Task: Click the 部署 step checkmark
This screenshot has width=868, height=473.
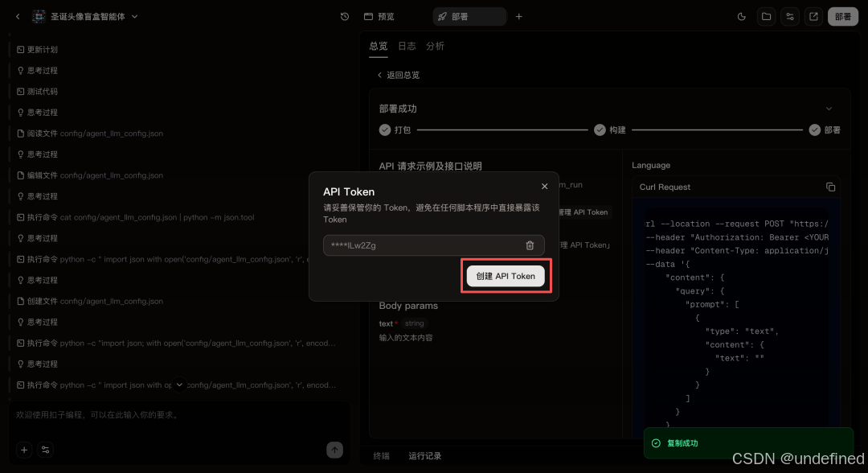Action: pos(814,130)
